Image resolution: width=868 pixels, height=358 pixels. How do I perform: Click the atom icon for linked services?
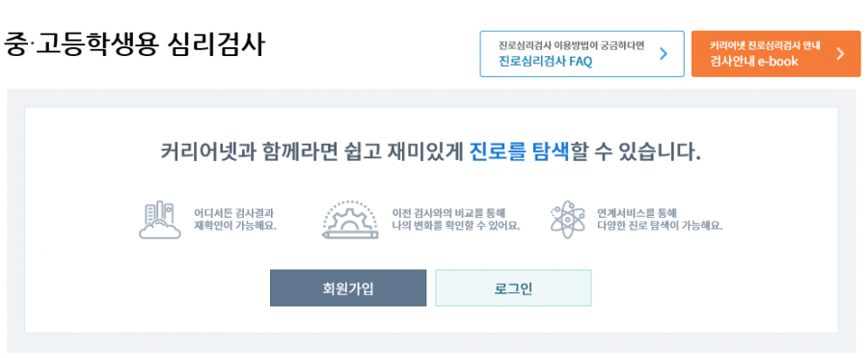[x=567, y=219]
